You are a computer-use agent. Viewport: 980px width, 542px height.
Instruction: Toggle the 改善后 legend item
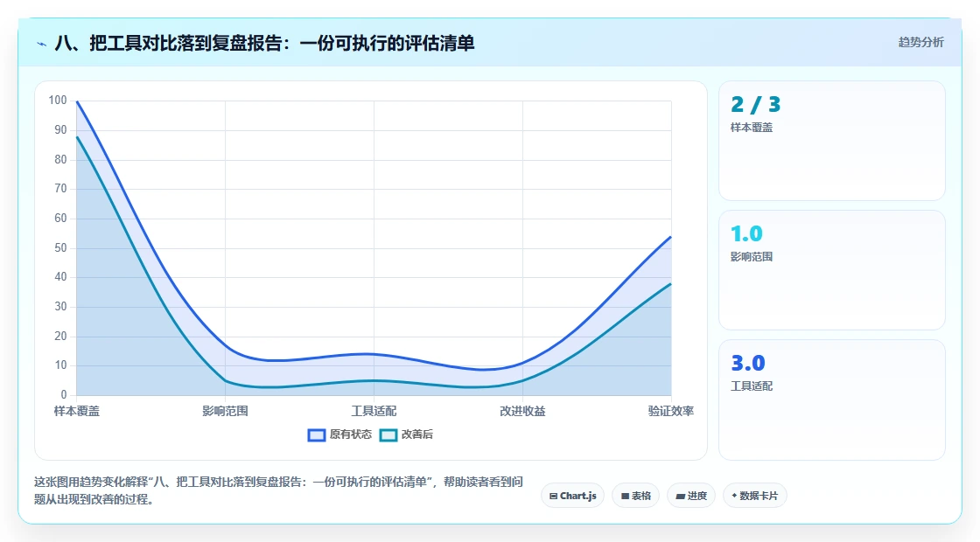[x=406, y=434]
